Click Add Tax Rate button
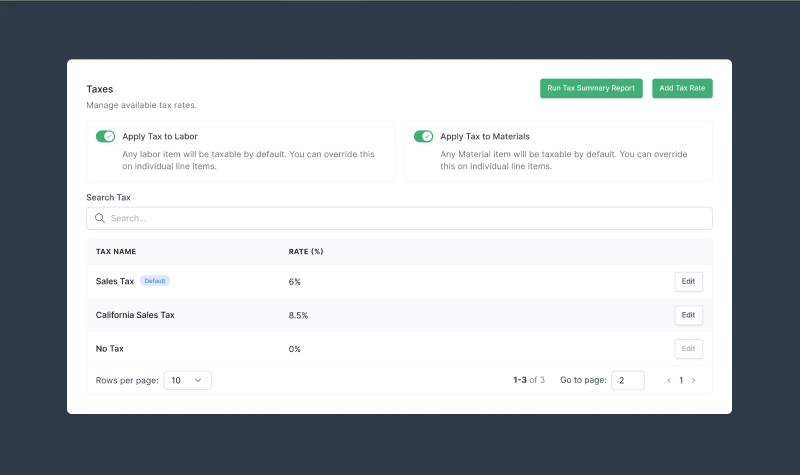The width and height of the screenshot is (800, 475). [682, 88]
